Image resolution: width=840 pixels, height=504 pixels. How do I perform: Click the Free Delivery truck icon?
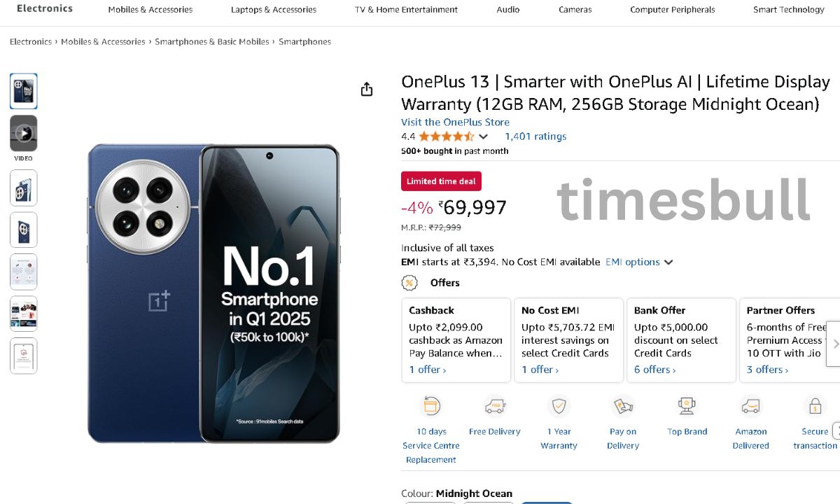(x=494, y=406)
